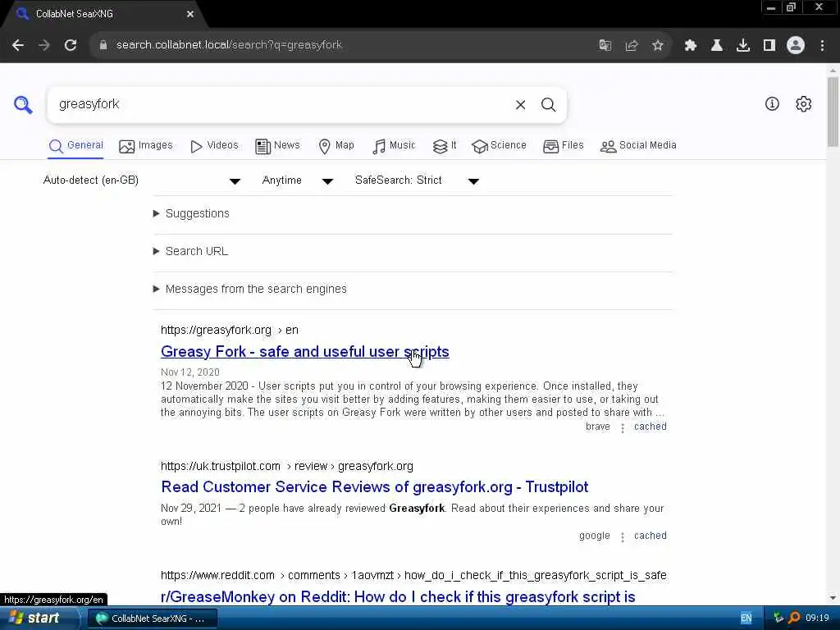
Task: Open browser profile avatar
Action: point(796,45)
